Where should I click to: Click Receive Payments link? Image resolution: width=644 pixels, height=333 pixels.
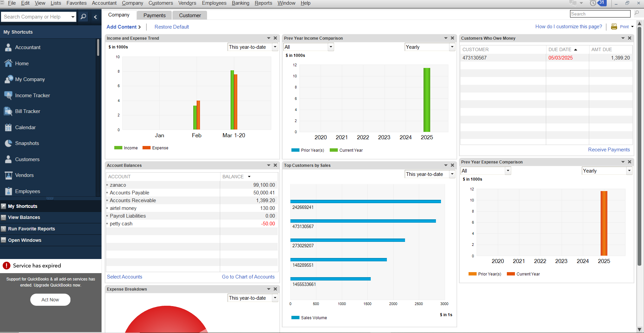click(x=609, y=150)
